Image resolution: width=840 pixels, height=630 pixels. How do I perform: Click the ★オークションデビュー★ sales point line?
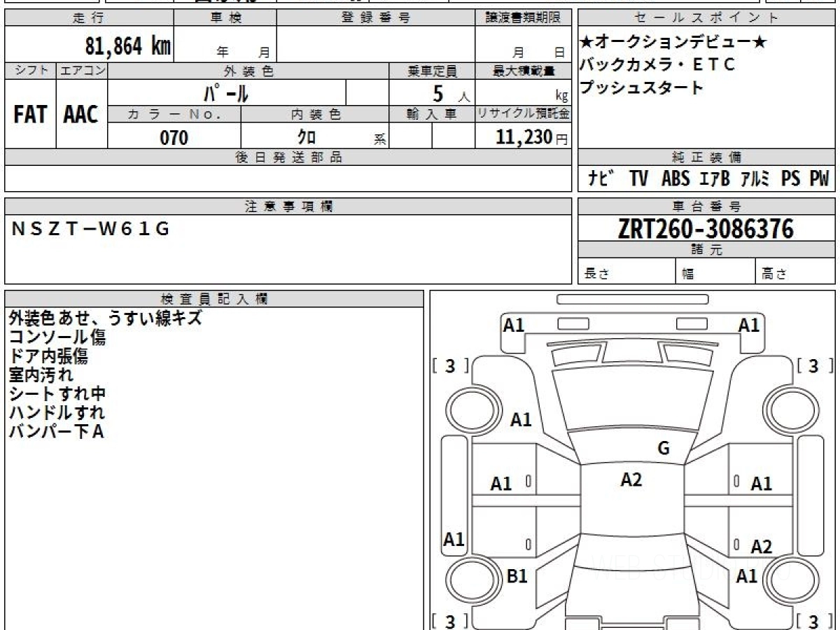tap(673, 43)
